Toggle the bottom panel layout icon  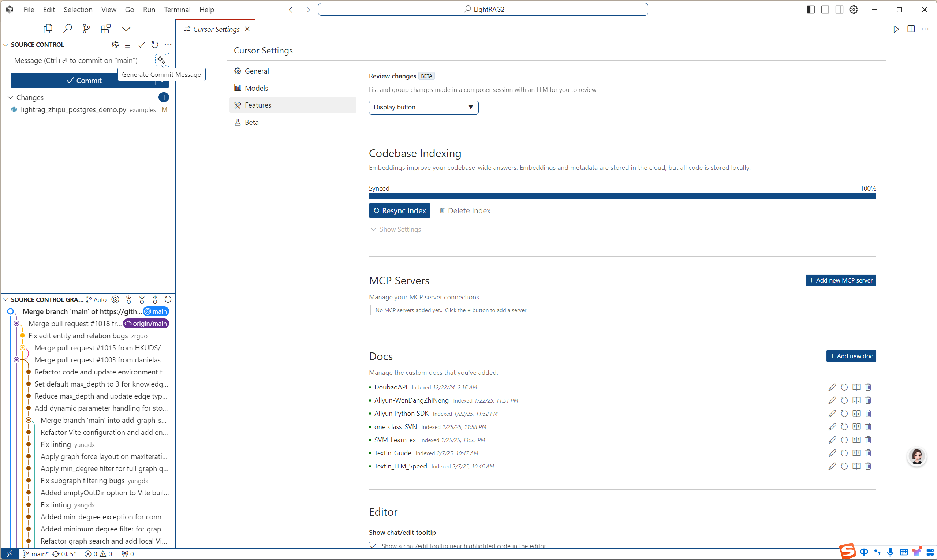825,10
